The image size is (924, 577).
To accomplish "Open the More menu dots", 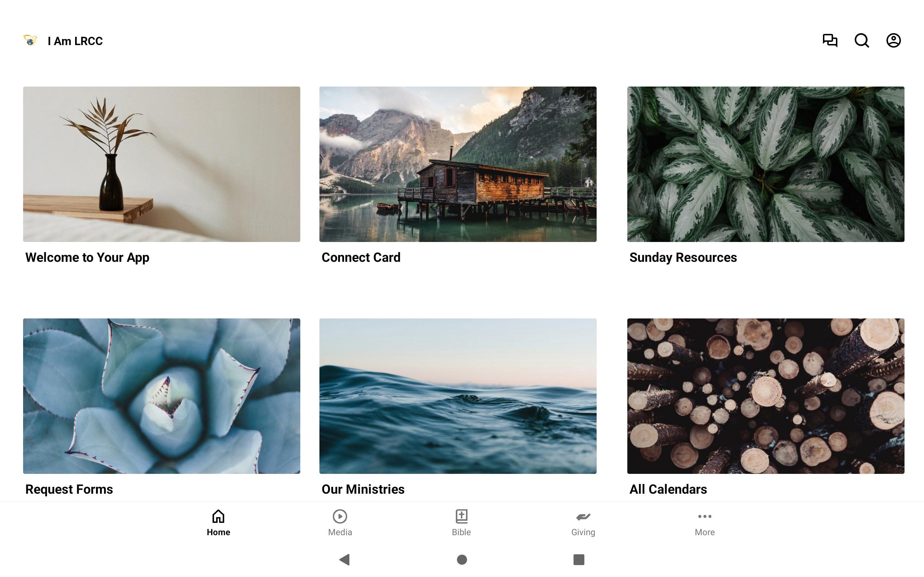I will pyautogui.click(x=705, y=516).
